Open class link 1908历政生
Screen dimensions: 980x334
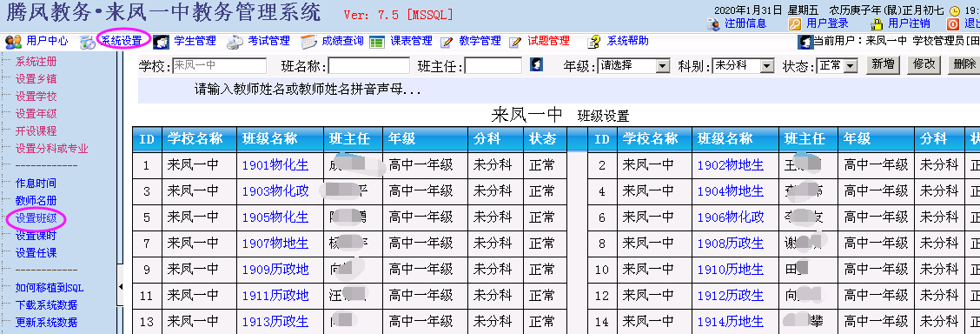pyautogui.click(x=731, y=244)
